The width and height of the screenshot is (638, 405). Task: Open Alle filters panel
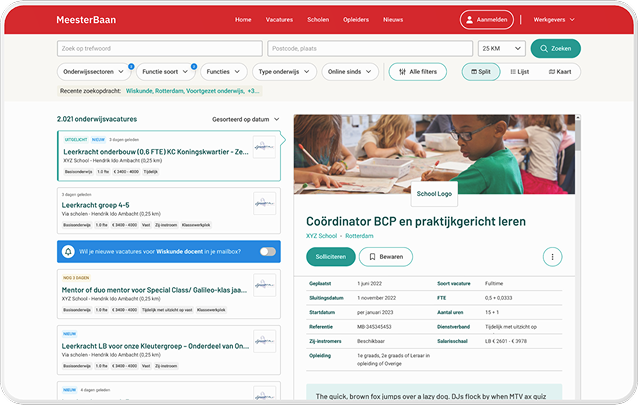pyautogui.click(x=417, y=72)
